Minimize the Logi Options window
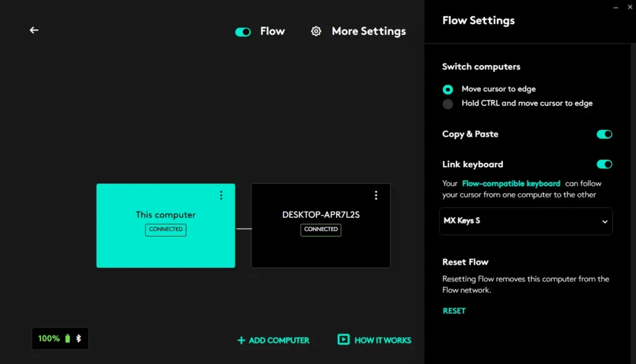636x364 pixels. click(616, 7)
